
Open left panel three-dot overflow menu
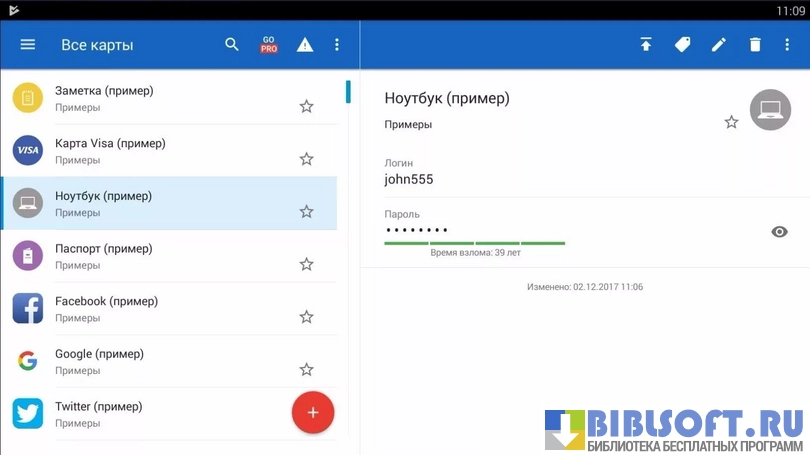pyautogui.click(x=337, y=45)
